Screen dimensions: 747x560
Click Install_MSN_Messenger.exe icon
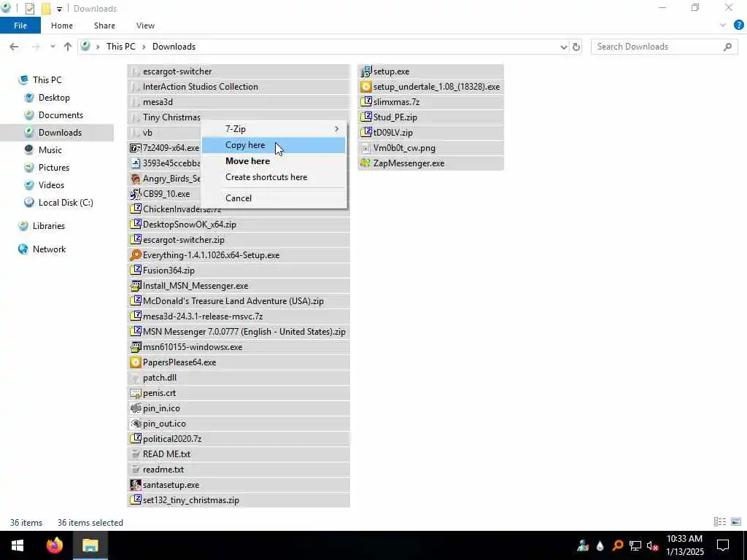136,286
